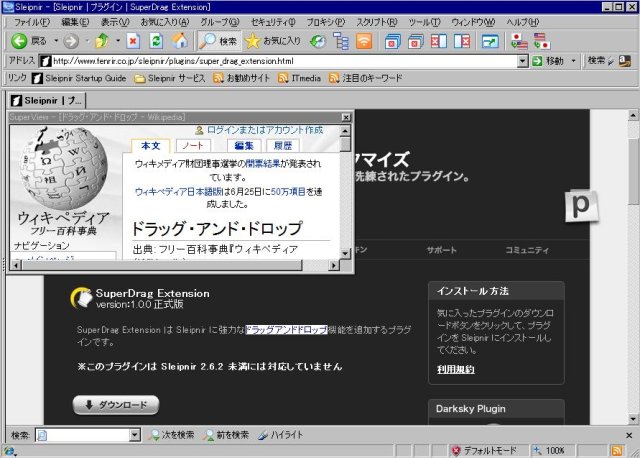Click the full-screen view toolbar icon
Image resolution: width=640 pixels, height=458 pixels.
490,41
